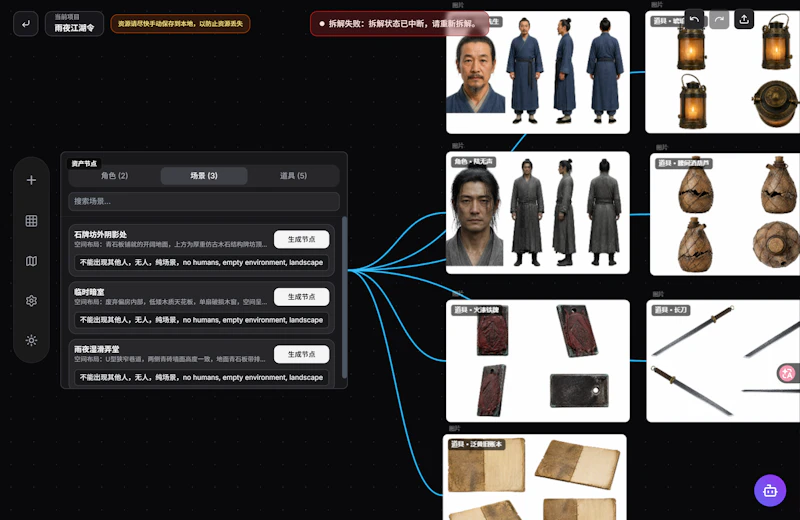Open the grid table view from the sidebar
Screen dimensions: 800x520
tap(31, 220)
